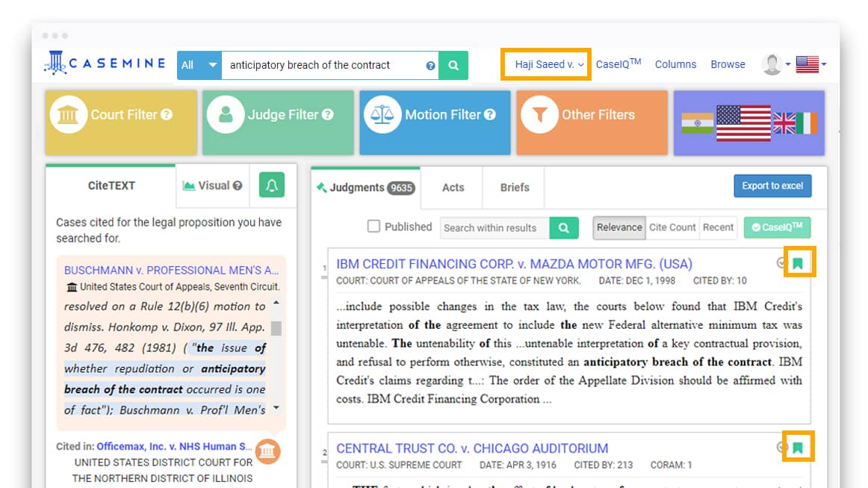Open the Buschmann v. Professional Men's case link
The height and width of the screenshot is (488, 868).
click(171, 270)
